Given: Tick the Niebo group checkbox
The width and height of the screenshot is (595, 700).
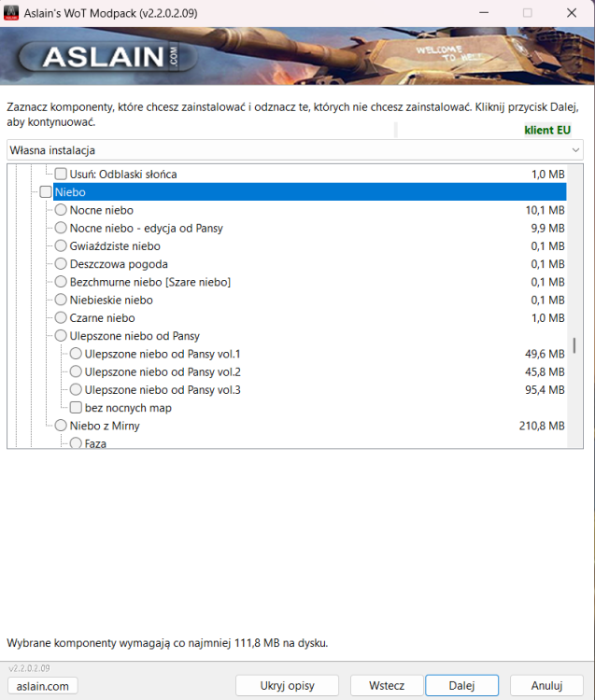Looking at the screenshot, I should pyautogui.click(x=46, y=192).
